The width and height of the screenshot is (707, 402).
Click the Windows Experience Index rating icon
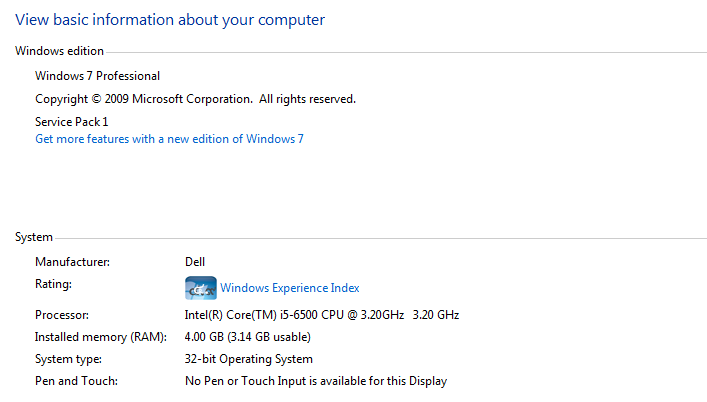201,288
